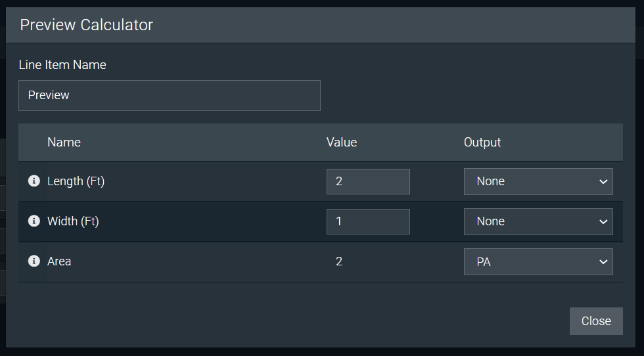Open the PA Output dropdown for Area
644x356 pixels.
click(538, 261)
